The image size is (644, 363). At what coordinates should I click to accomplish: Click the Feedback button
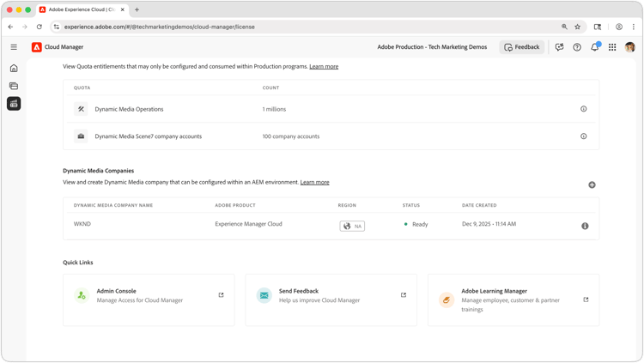(522, 47)
